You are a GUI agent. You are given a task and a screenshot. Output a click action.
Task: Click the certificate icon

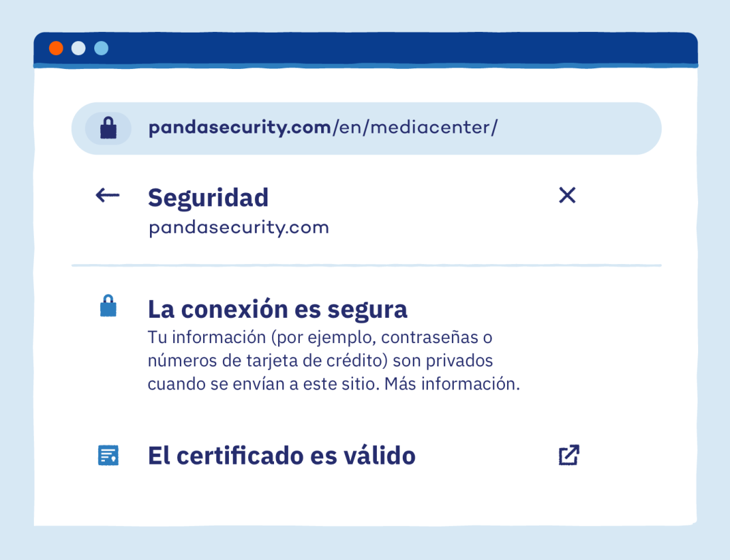pos(108,455)
